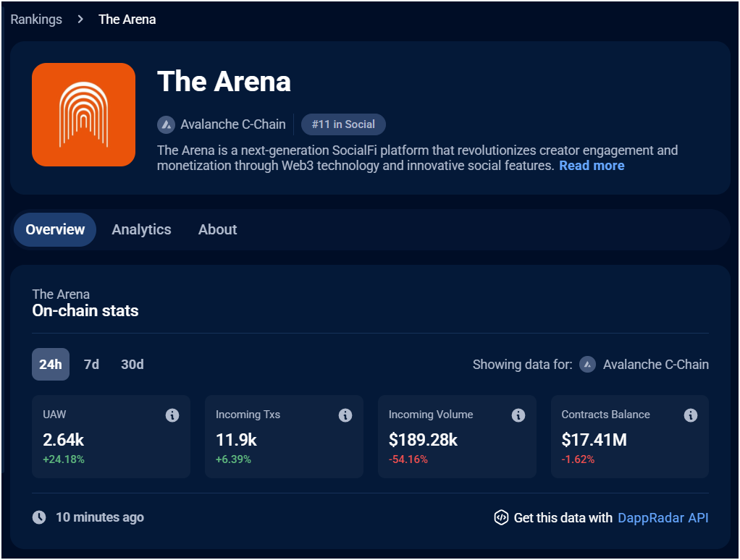The height and width of the screenshot is (560, 740).
Task: Click the Incoming Volume card label
Action: (431, 415)
